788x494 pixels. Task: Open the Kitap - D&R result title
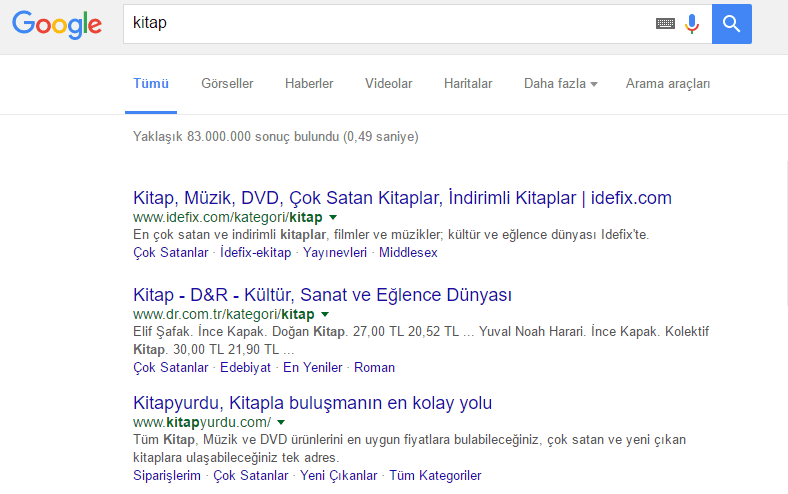click(322, 295)
